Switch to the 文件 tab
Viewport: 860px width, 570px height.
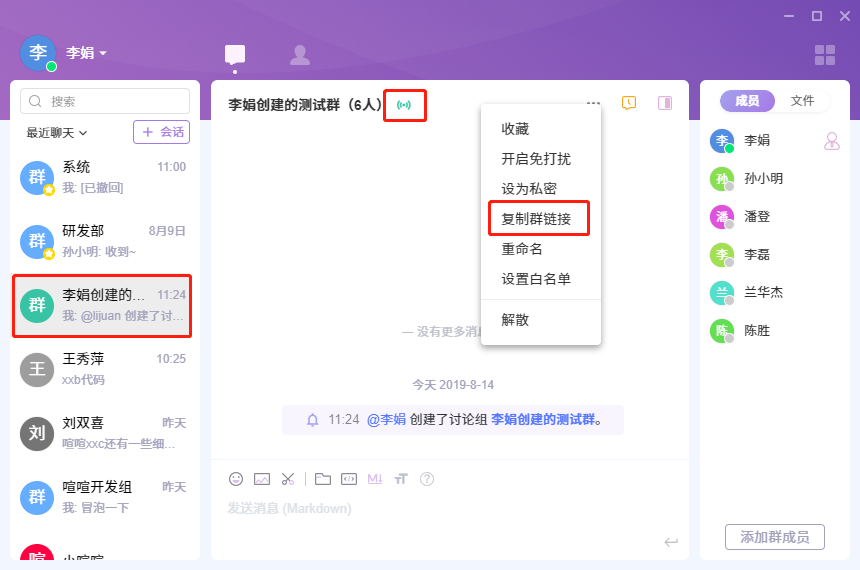point(803,101)
